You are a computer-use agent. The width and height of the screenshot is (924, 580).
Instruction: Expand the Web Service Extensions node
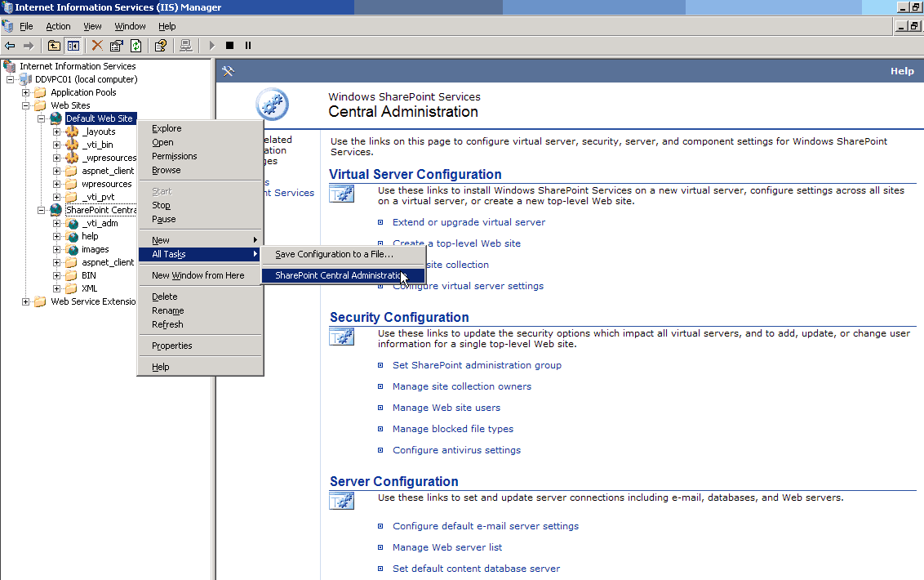[x=25, y=301]
